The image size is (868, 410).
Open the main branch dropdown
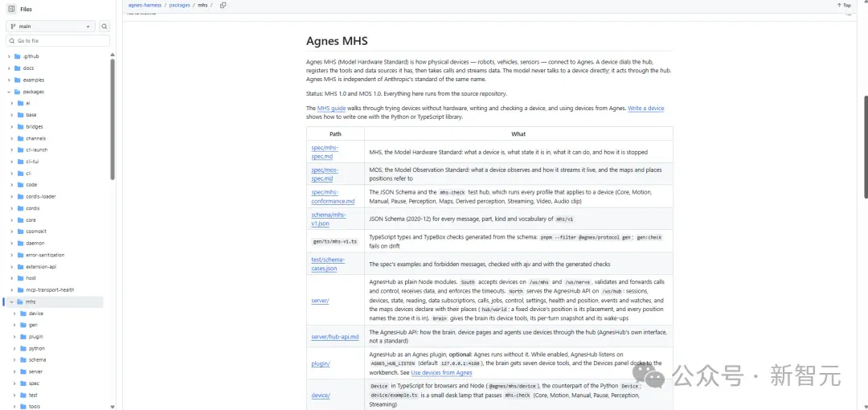51,26
